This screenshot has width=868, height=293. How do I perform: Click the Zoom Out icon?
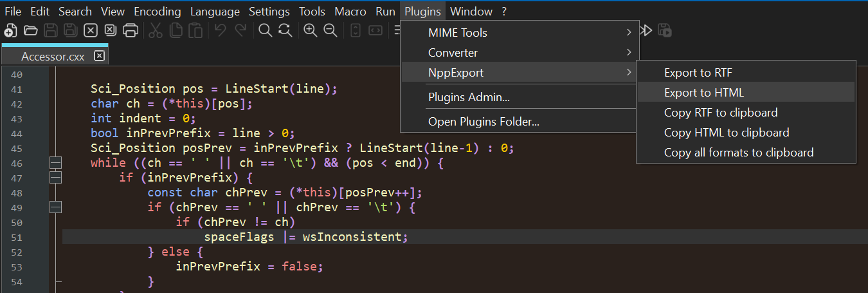point(330,30)
